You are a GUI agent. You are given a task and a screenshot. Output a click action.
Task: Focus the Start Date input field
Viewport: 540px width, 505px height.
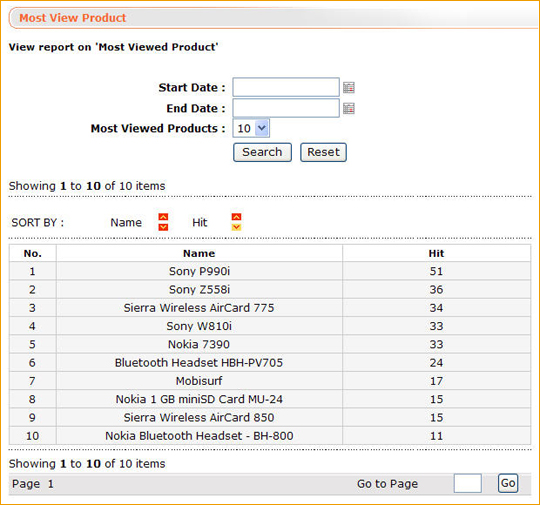click(286, 87)
